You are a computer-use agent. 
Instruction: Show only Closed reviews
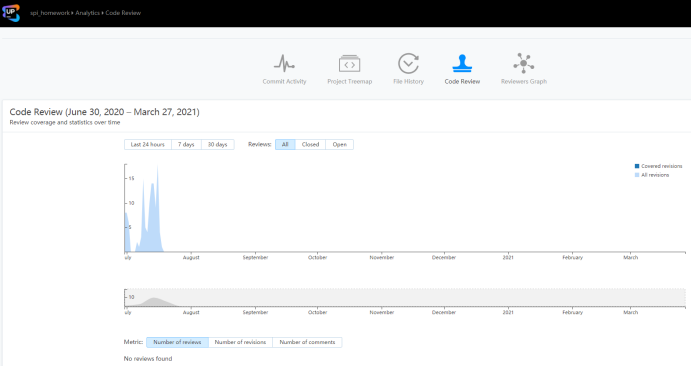[310, 144]
